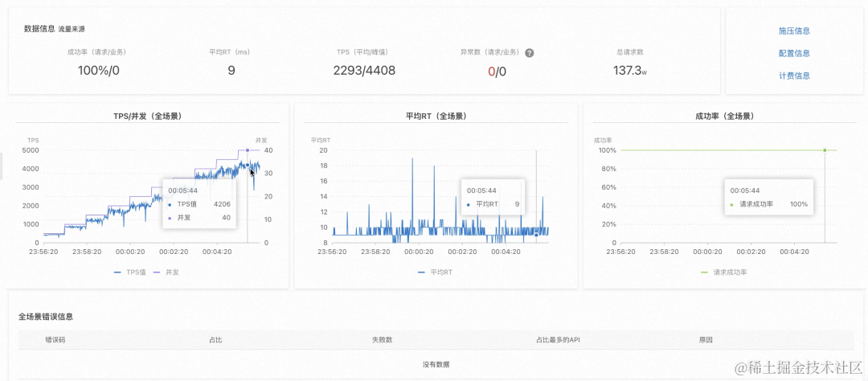Screen dimensions: 868x381
Task: Click the 并发 data point on TPS chart
Action: click(x=248, y=150)
